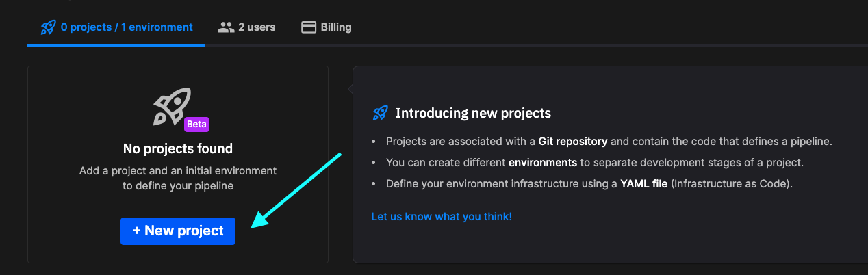Click the people icon beside 2 users
This screenshot has width=868, height=275.
pos(226,27)
